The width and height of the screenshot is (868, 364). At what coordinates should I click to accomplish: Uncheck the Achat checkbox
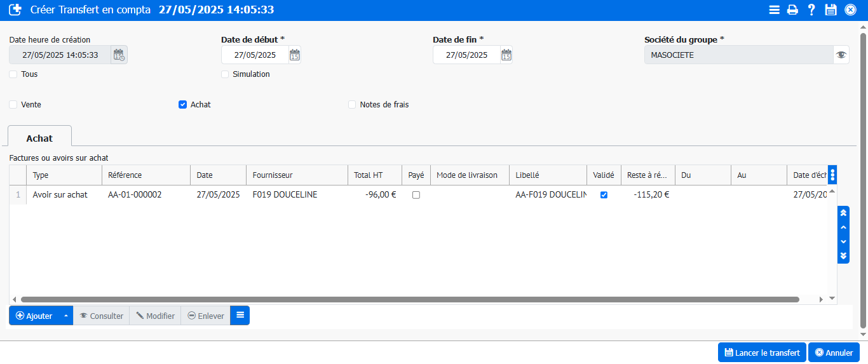(183, 105)
